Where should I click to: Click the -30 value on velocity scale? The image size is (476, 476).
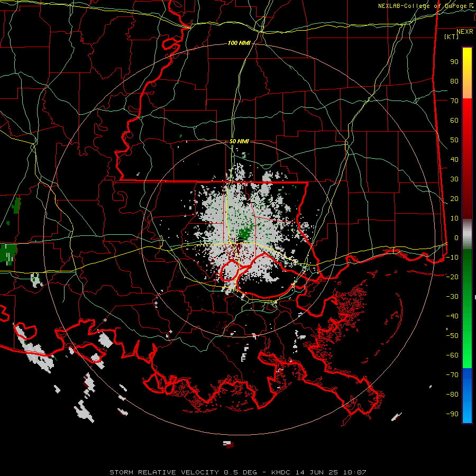coord(452,297)
